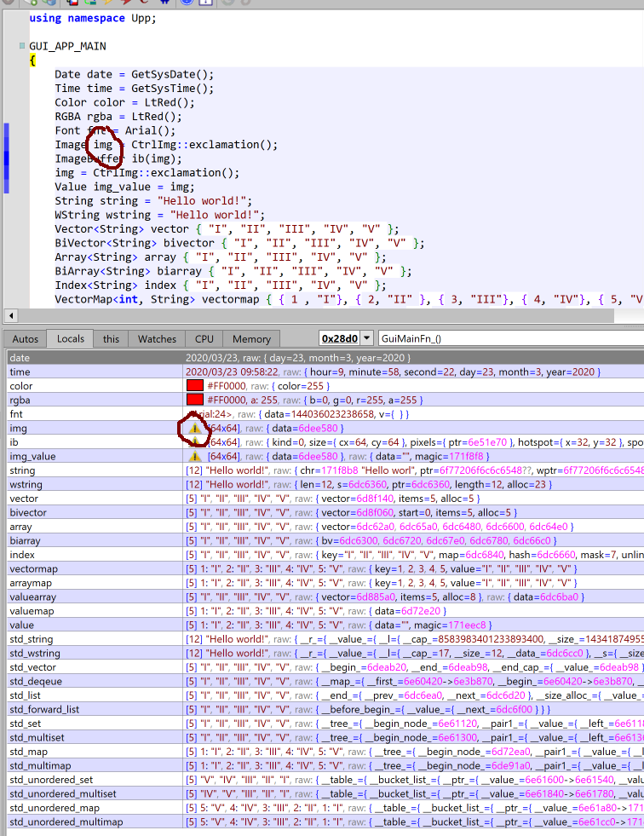Click the warning icon in the ib row
The image size is (644, 836).
click(x=196, y=442)
